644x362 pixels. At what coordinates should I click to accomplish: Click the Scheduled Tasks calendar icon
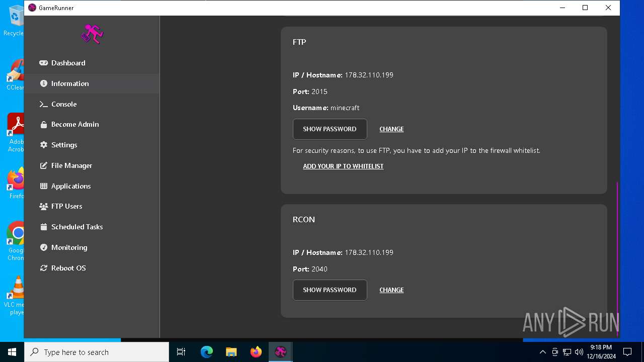[44, 227]
